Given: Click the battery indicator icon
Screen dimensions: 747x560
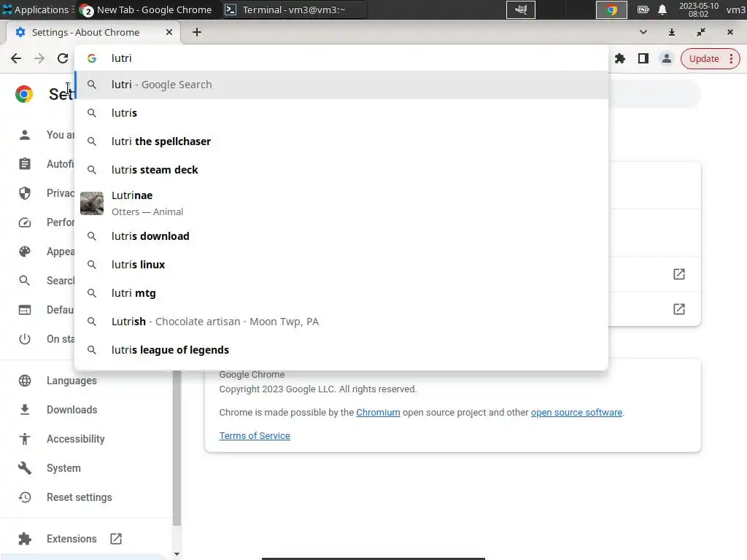Looking at the screenshot, I should (643, 9).
